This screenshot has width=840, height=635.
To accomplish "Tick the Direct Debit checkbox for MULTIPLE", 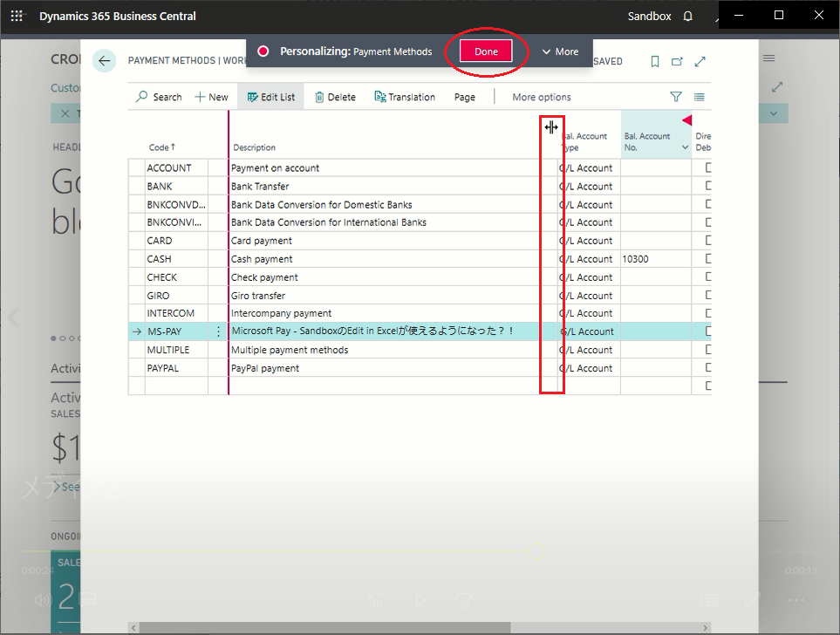I will [x=708, y=350].
